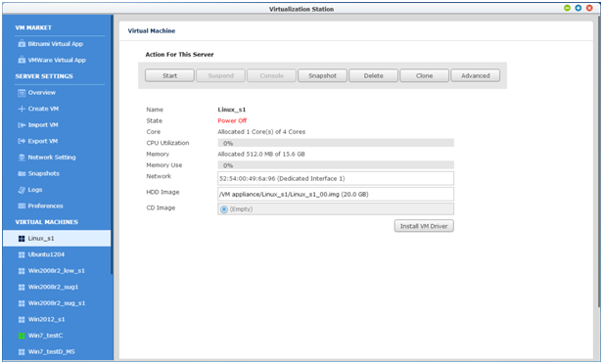603x364 pixels.
Task: Click the CD Image (Empty) field
Action: coord(336,209)
